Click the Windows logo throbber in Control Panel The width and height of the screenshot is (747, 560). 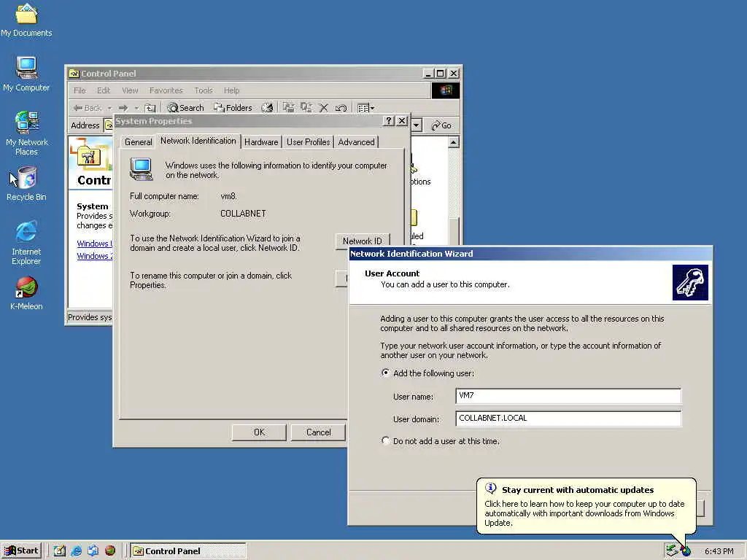click(446, 90)
